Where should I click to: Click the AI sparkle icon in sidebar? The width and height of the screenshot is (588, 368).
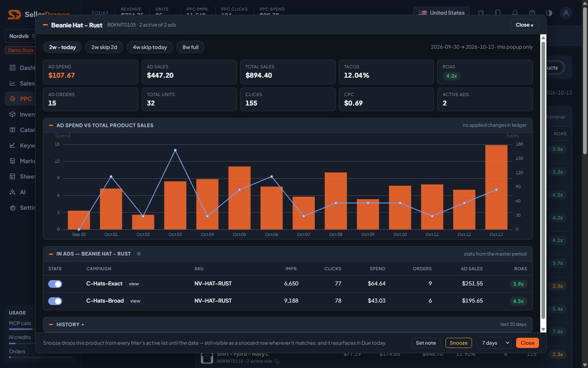[x=13, y=192]
